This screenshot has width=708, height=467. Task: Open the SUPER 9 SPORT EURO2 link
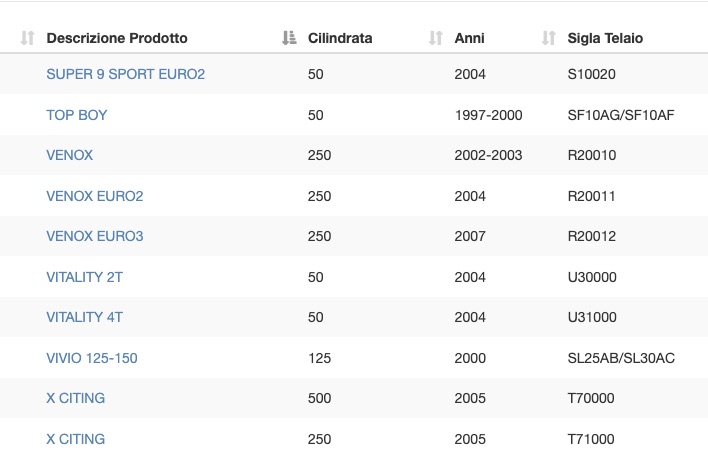coord(126,74)
